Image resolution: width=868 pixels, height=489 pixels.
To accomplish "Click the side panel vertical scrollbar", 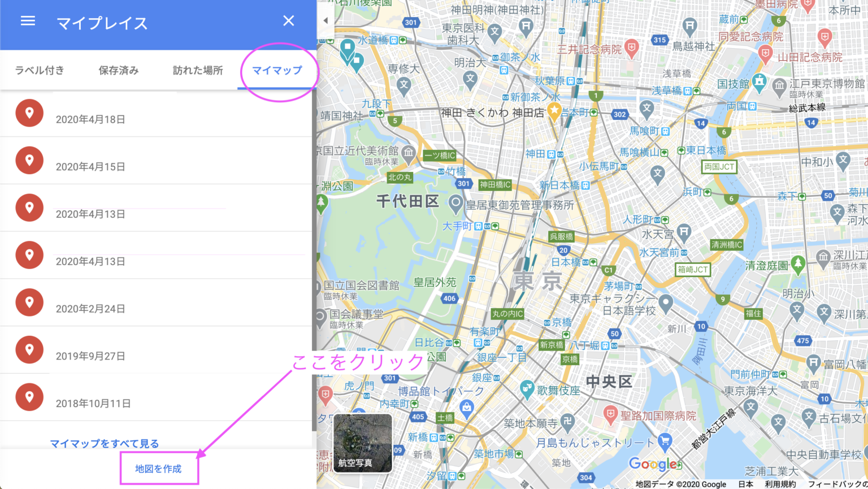I will point(314,260).
